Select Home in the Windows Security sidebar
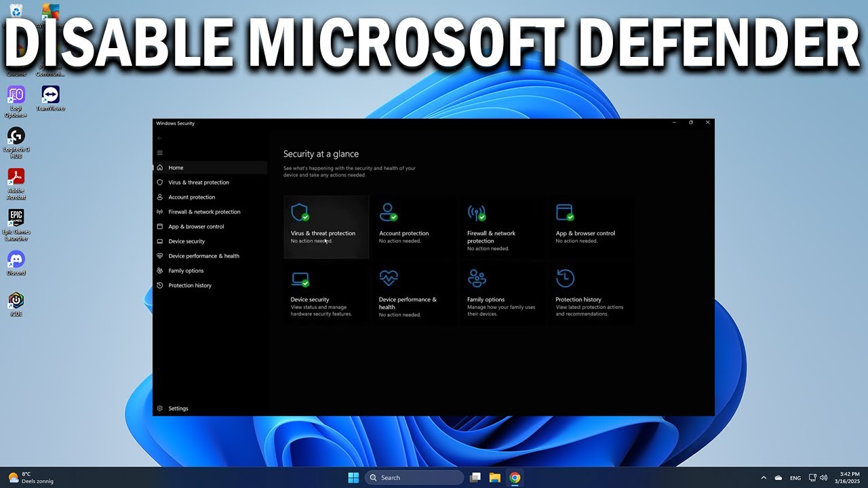 click(x=210, y=167)
